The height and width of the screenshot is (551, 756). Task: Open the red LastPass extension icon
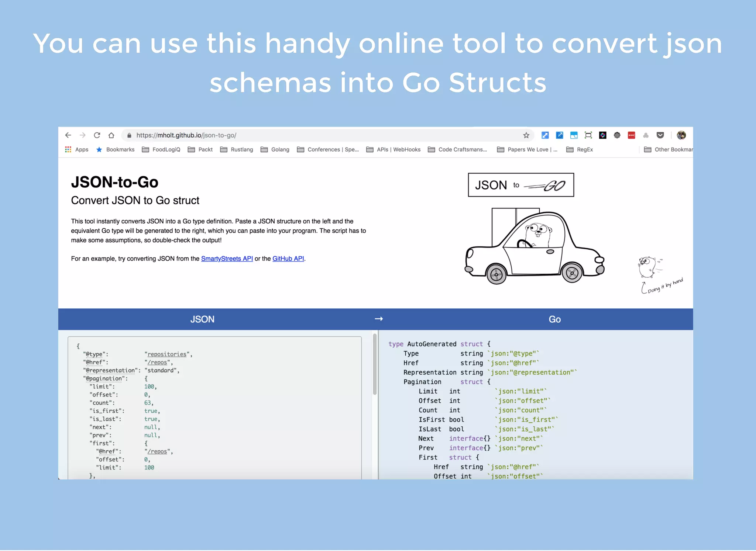click(x=632, y=135)
